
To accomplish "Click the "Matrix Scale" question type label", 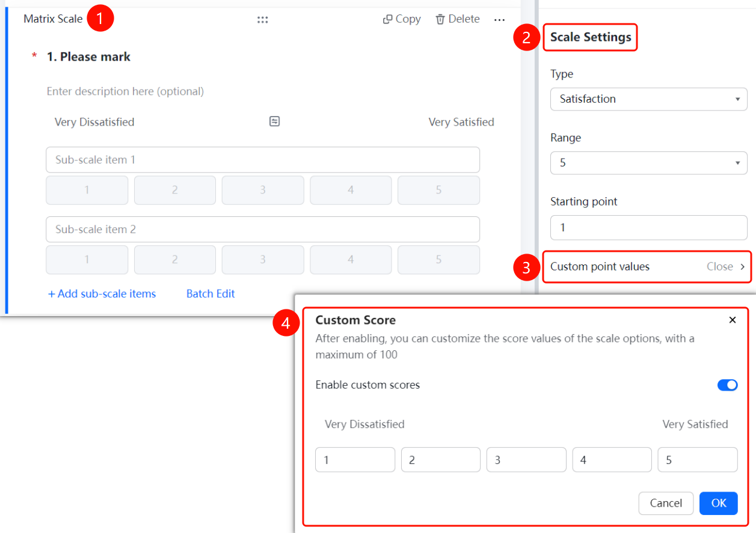I will point(53,19).
